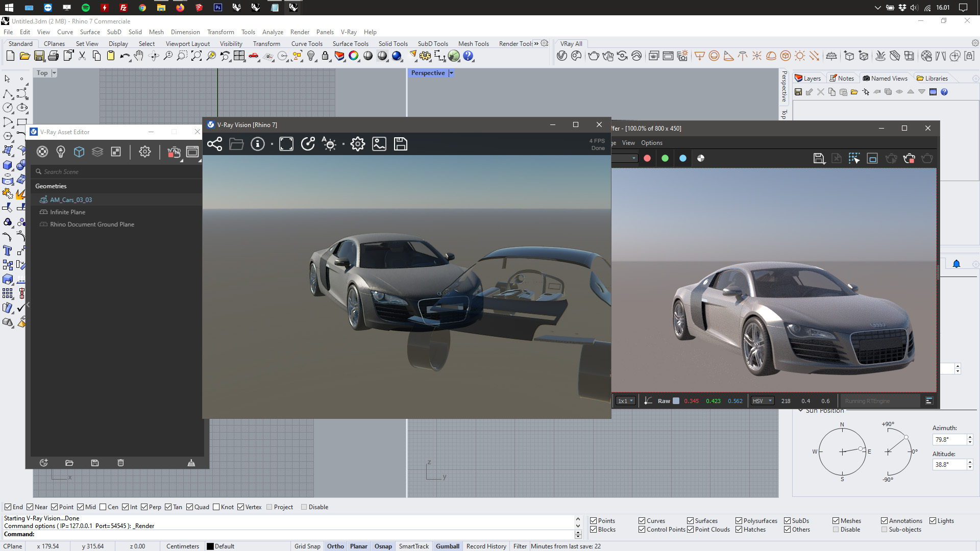Increase the Altitude value stepper
Screen dimensions: 980x551
click(970, 462)
